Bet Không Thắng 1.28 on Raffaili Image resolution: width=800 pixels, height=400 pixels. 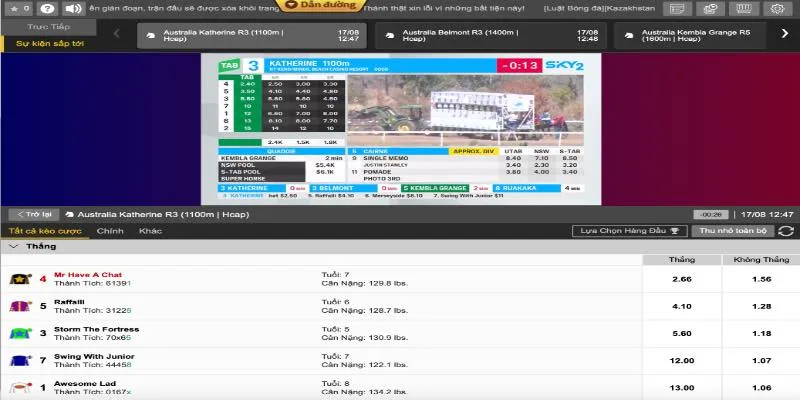[761, 306]
